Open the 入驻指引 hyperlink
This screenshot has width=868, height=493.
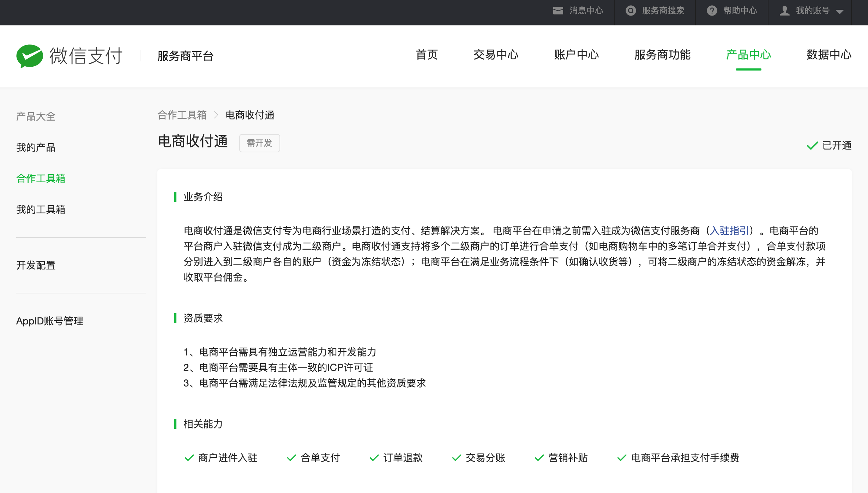(729, 231)
